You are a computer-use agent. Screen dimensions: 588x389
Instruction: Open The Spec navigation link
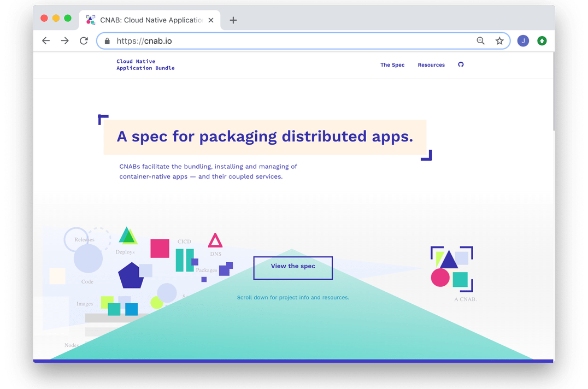(392, 65)
